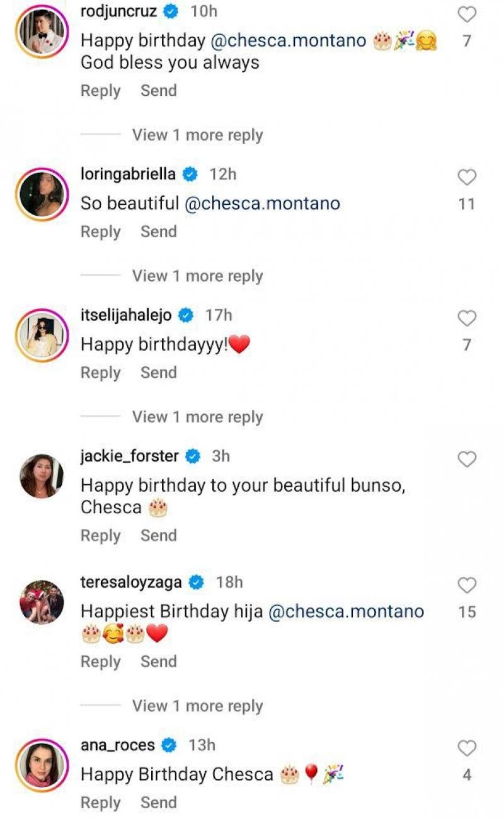Expand the reply under itselijahalejo's comment
Screen dimensions: 504x819
click(x=197, y=417)
